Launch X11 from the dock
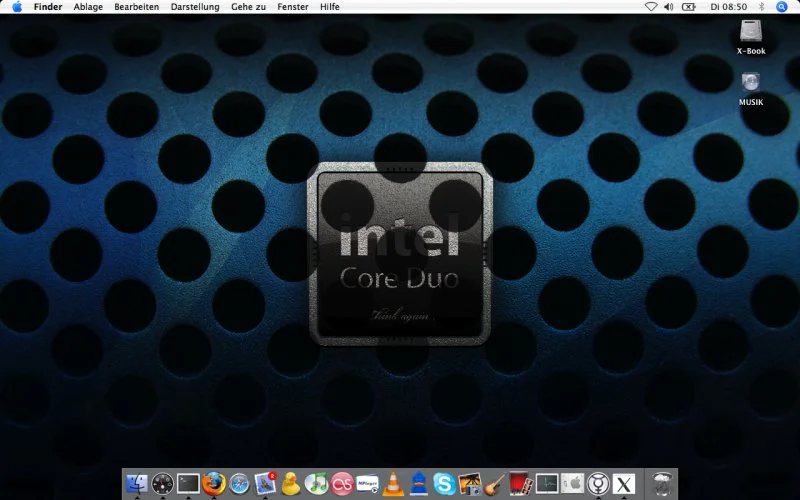Screen dimensions: 800x500 [623, 484]
